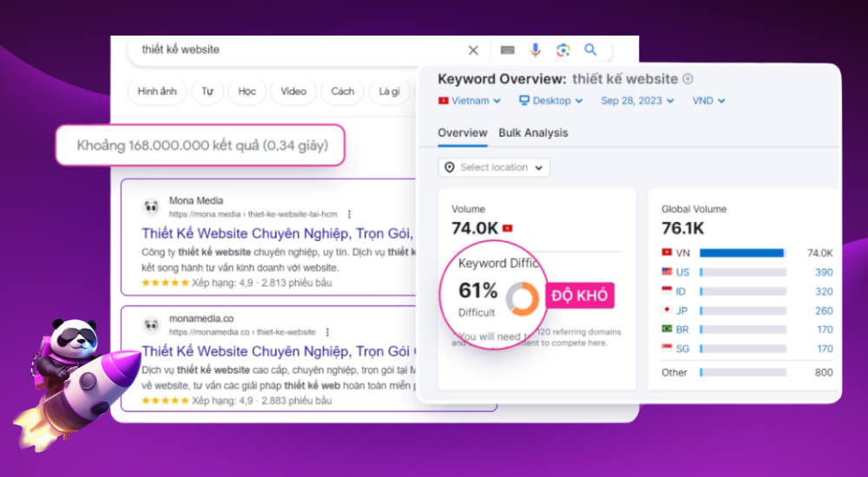Click the 2.883 phiếu bầu rating text

(297, 401)
